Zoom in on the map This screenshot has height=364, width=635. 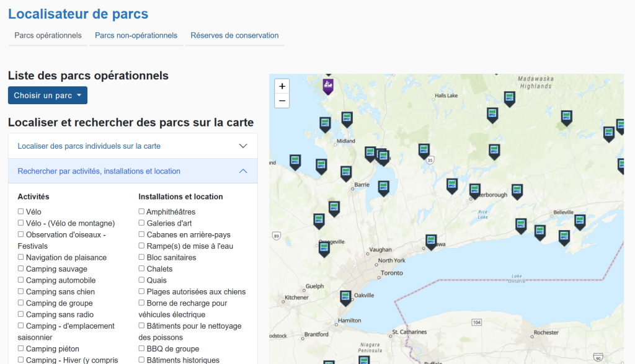(x=282, y=86)
